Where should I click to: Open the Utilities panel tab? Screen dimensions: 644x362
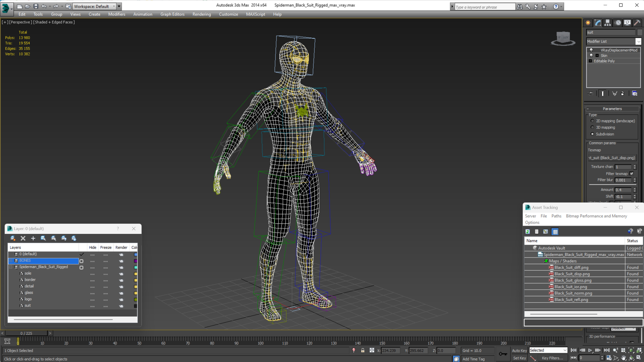(637, 23)
